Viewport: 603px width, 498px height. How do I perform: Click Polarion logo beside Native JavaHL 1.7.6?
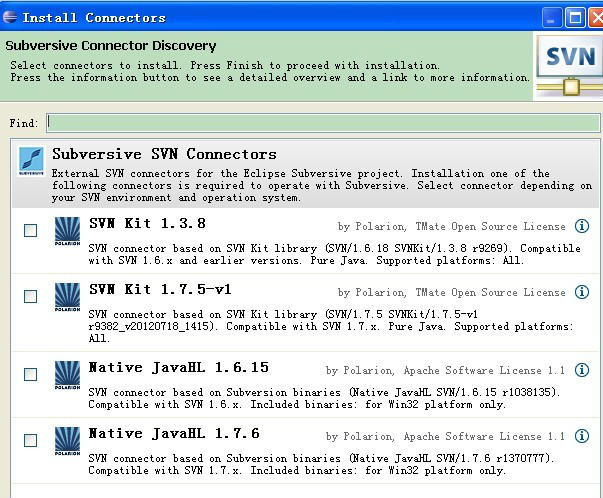67,441
